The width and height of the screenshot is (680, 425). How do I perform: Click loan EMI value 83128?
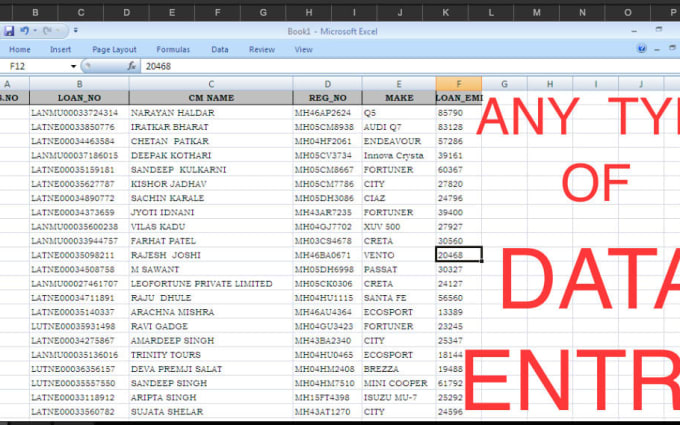click(459, 127)
